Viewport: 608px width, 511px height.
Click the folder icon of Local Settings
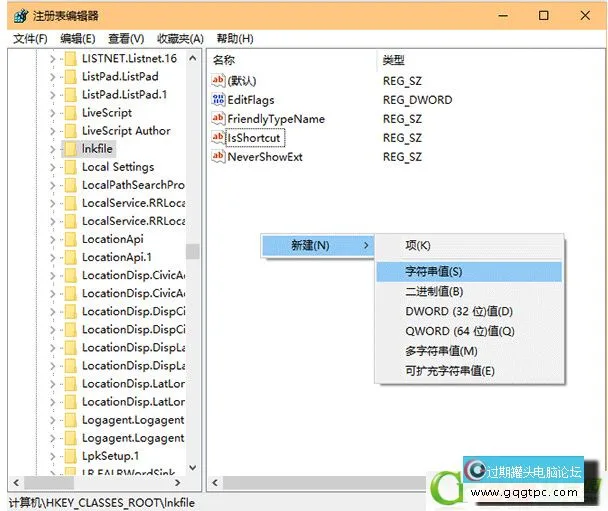point(71,167)
